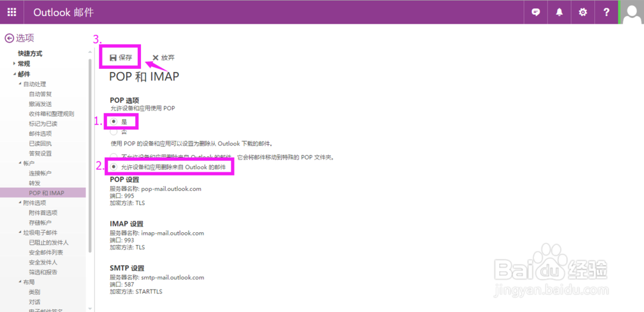
Task: Click the sidebar scrollbar thumb
Action: [90, 156]
